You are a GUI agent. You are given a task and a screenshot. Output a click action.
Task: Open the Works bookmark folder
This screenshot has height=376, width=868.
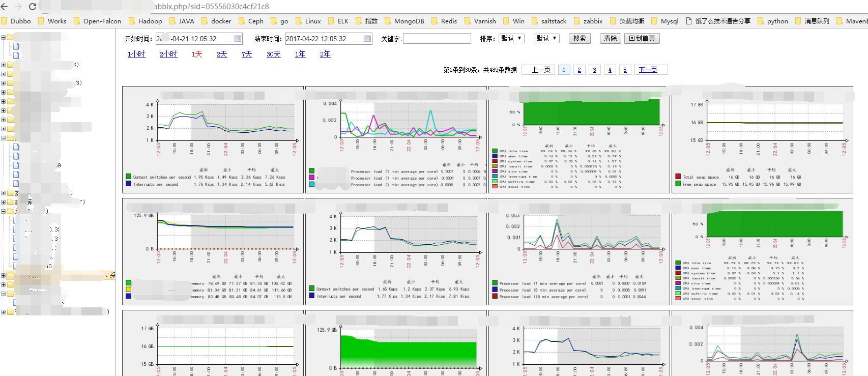click(x=52, y=21)
